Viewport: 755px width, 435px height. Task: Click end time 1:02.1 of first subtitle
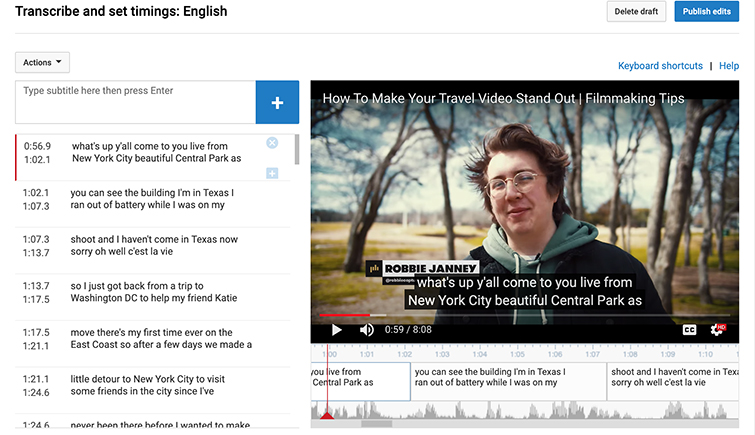[37, 159]
